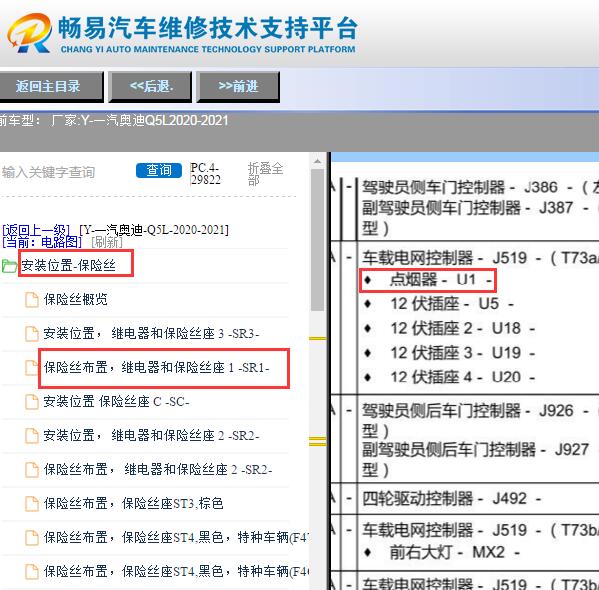Refresh the list via 刷新 link

tap(107, 242)
